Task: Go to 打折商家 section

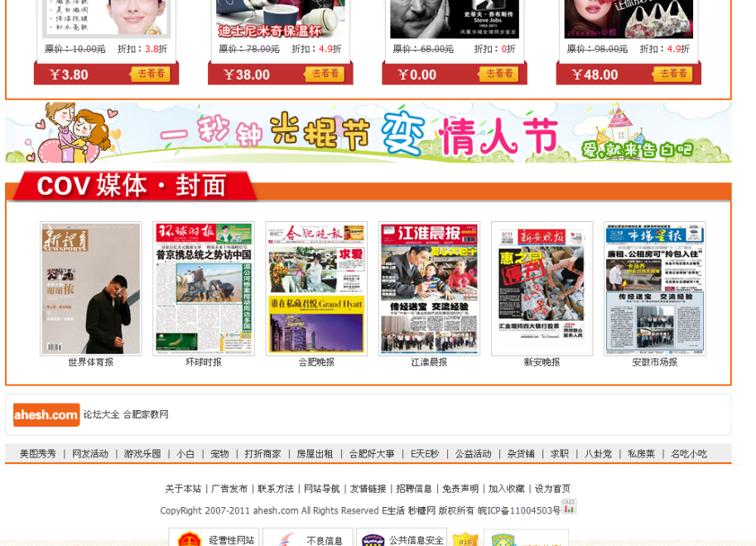Action: [x=262, y=454]
